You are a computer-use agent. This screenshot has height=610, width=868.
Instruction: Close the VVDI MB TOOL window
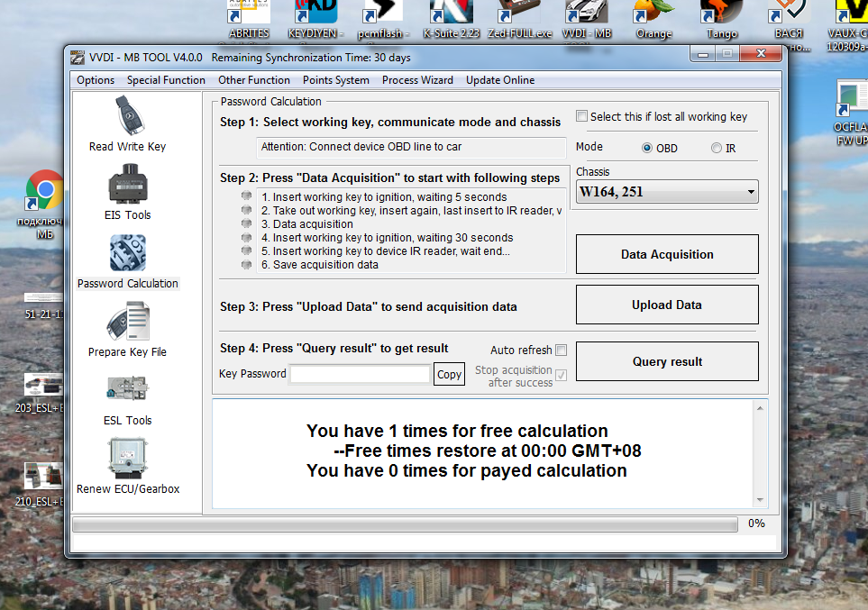click(761, 54)
